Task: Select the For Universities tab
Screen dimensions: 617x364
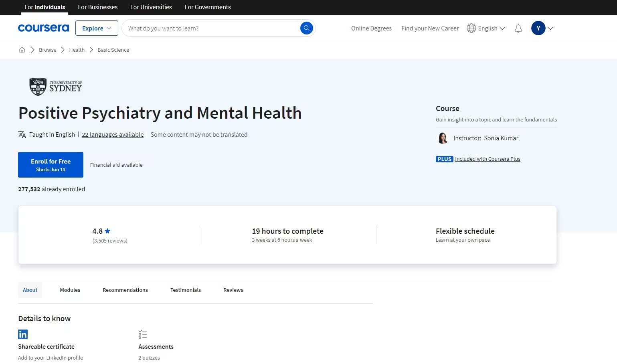Action: (151, 7)
